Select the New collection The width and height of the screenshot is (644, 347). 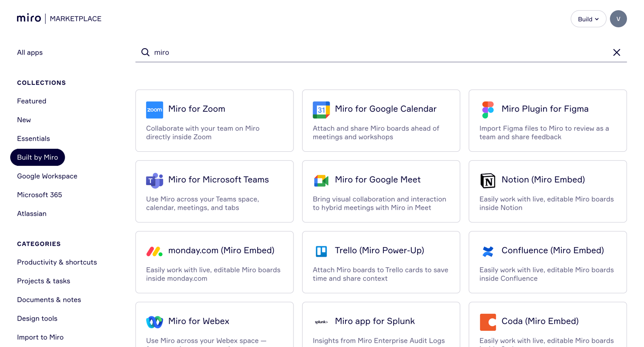point(24,120)
